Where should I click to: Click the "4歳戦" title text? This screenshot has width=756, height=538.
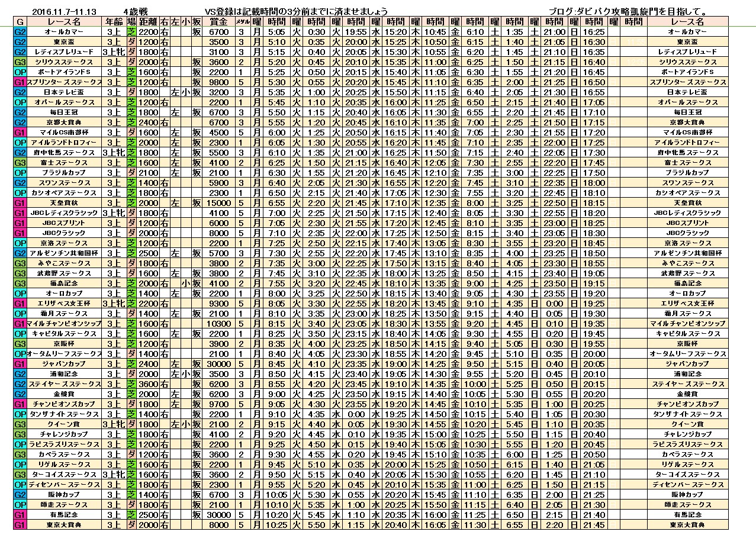136,12
